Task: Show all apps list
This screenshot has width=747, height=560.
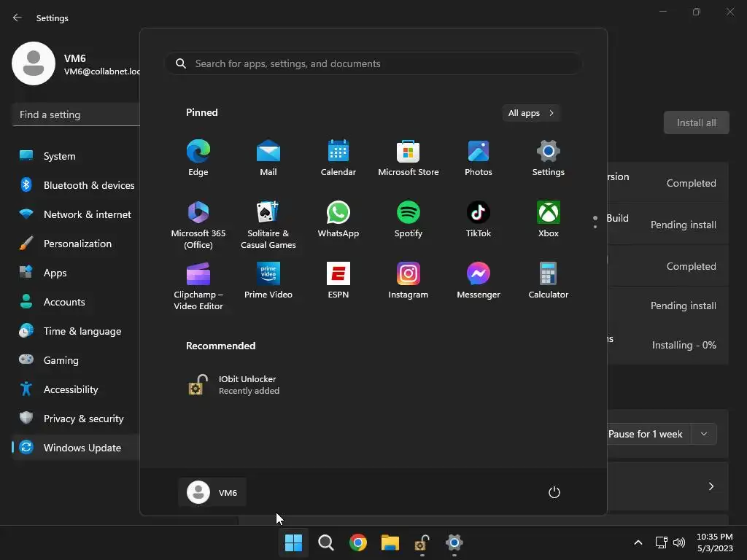Action: point(531,113)
